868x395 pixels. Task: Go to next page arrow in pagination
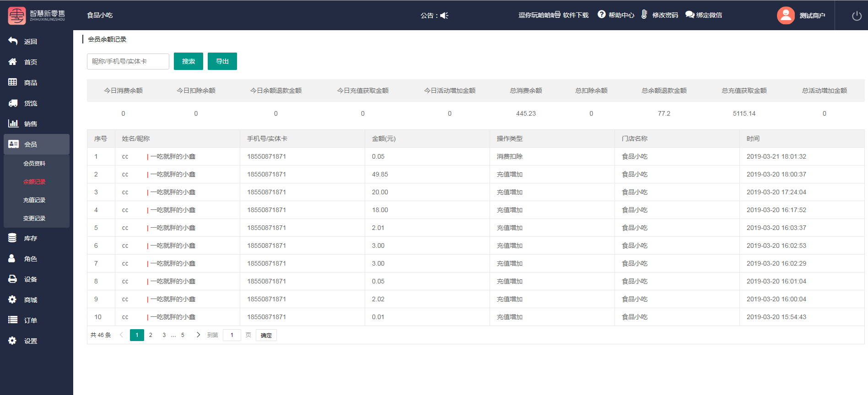(198, 335)
